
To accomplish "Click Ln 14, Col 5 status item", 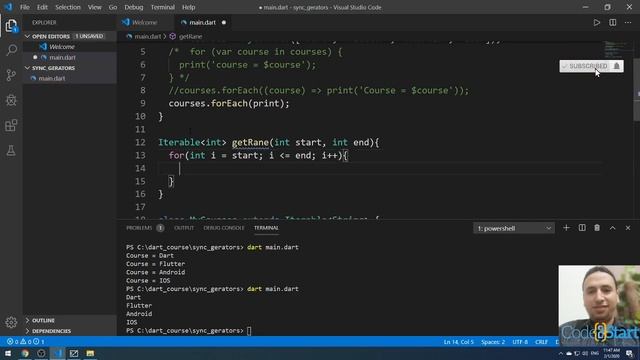I will [x=459, y=342].
